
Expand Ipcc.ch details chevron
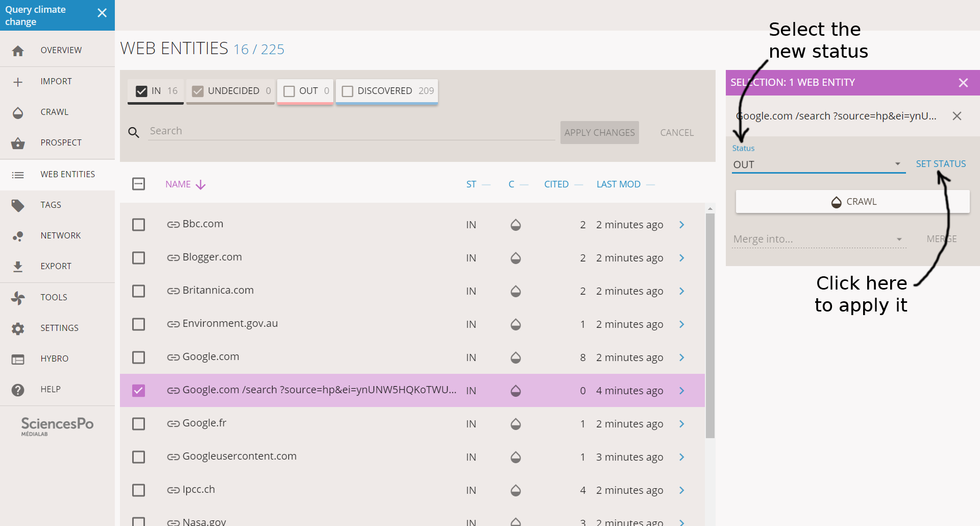click(681, 490)
